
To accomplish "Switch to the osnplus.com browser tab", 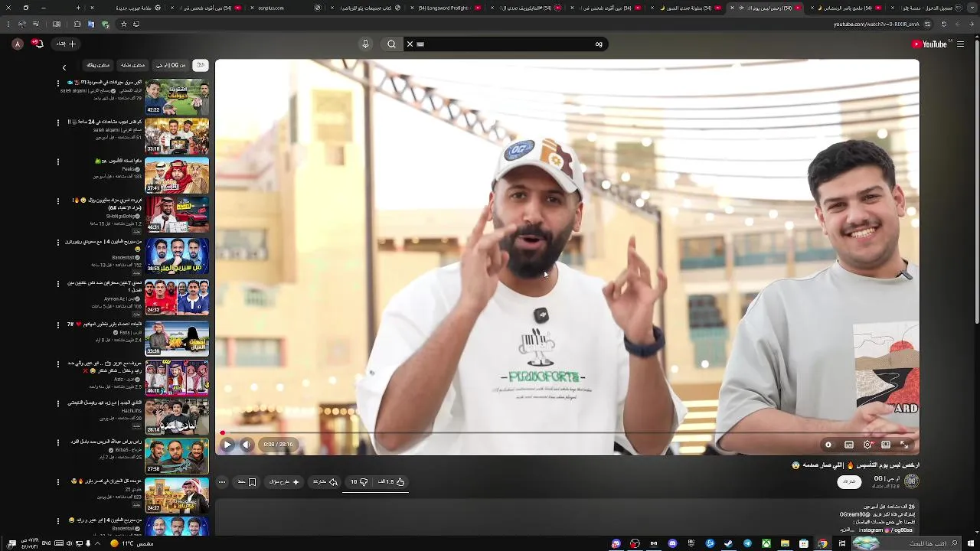I will point(287,8).
